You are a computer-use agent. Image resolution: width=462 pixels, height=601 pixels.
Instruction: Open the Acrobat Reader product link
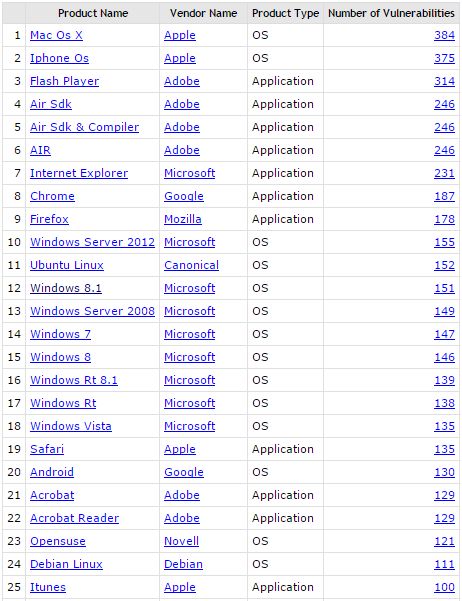(x=74, y=518)
